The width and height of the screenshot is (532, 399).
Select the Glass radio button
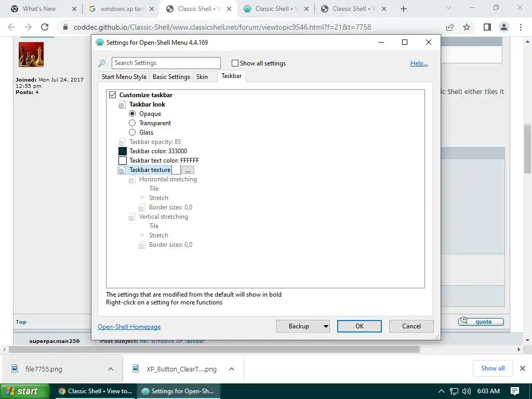pos(132,132)
